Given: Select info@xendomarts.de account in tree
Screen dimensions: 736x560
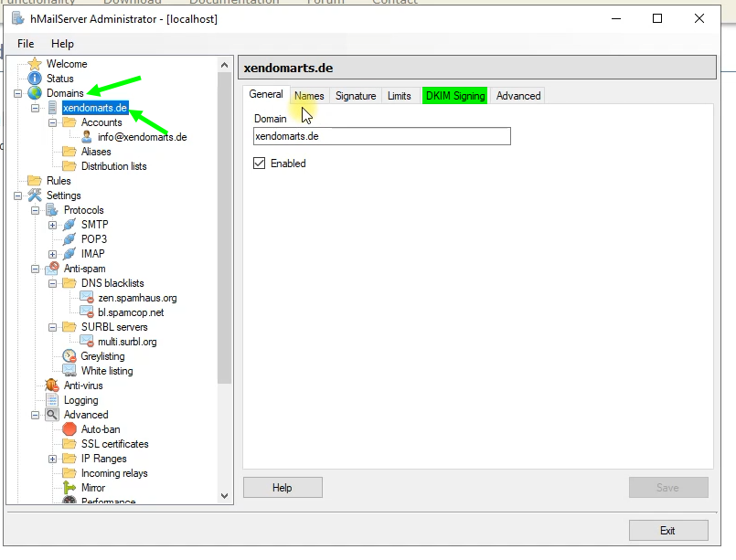Looking at the screenshot, I should pos(143,137).
